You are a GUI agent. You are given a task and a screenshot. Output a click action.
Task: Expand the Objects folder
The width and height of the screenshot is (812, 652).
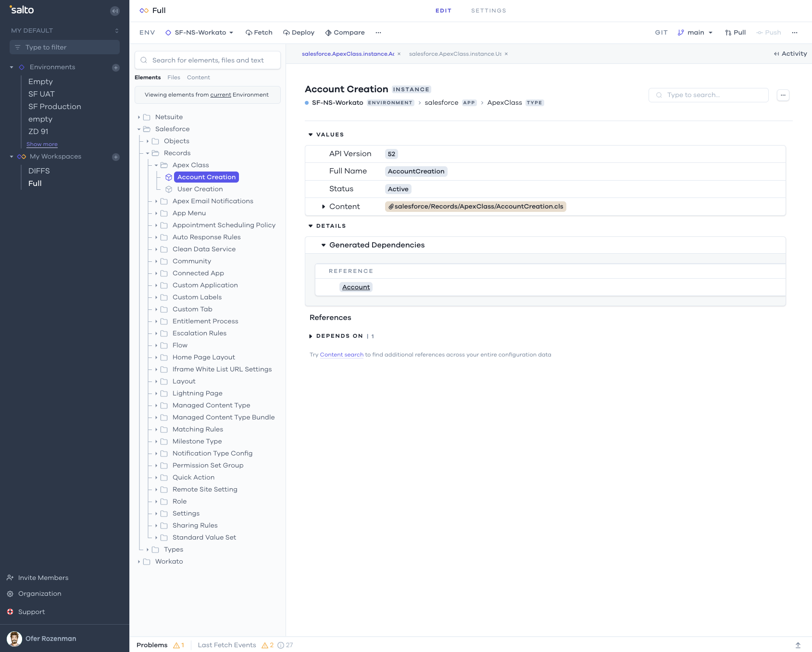(x=148, y=141)
